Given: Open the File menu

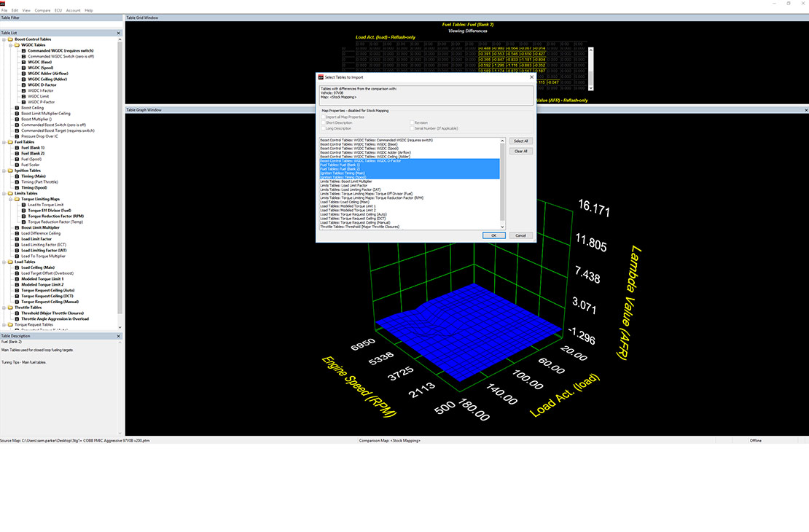Looking at the screenshot, I should coord(4,10).
